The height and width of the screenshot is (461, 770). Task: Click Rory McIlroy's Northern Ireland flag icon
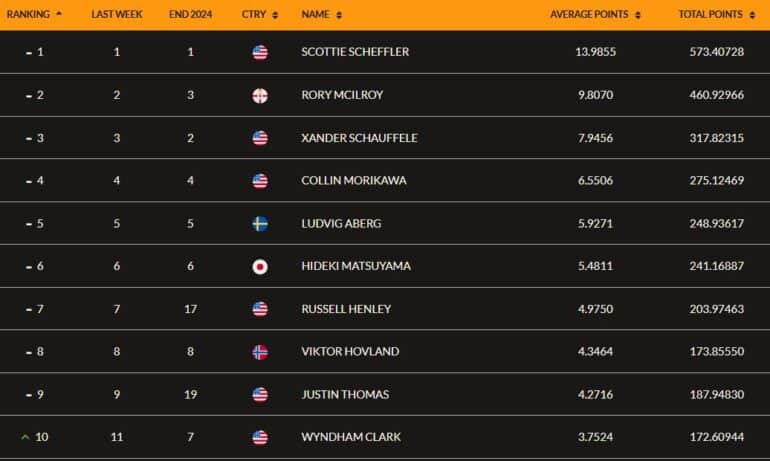260,95
